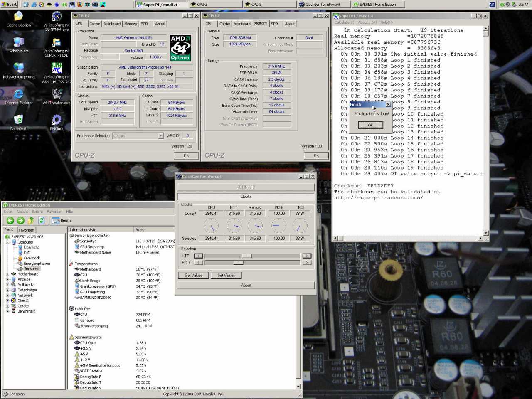Click the Start button
This screenshot has width=532, height=399.
pyautogui.click(x=9, y=5)
